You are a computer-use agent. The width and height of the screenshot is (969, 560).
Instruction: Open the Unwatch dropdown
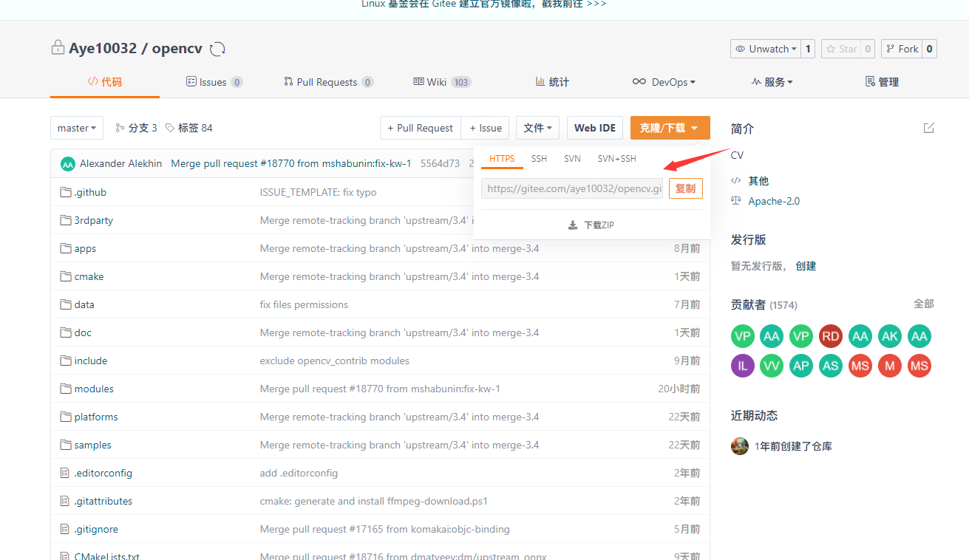click(x=766, y=49)
